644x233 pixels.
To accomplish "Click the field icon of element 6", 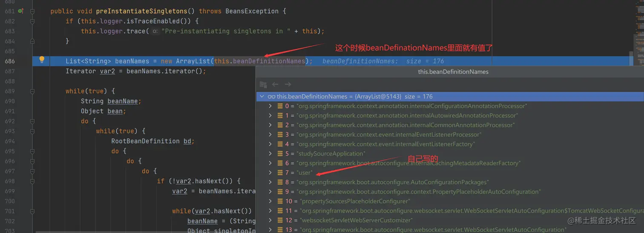I will click(280, 163).
